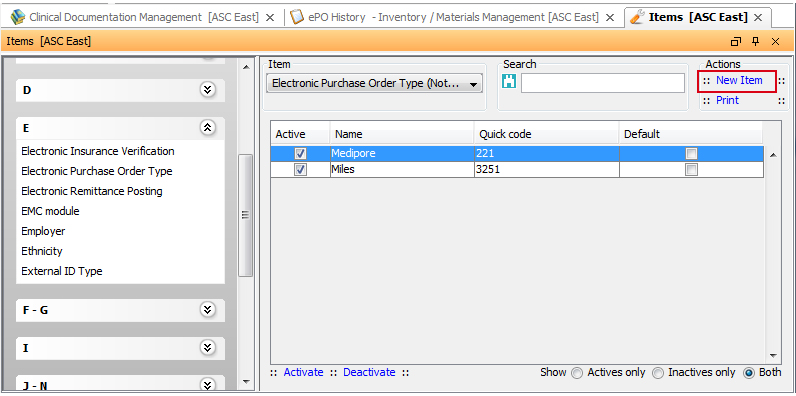Select External ID Type in list
Screen dimensions: 796x396
coord(62,271)
